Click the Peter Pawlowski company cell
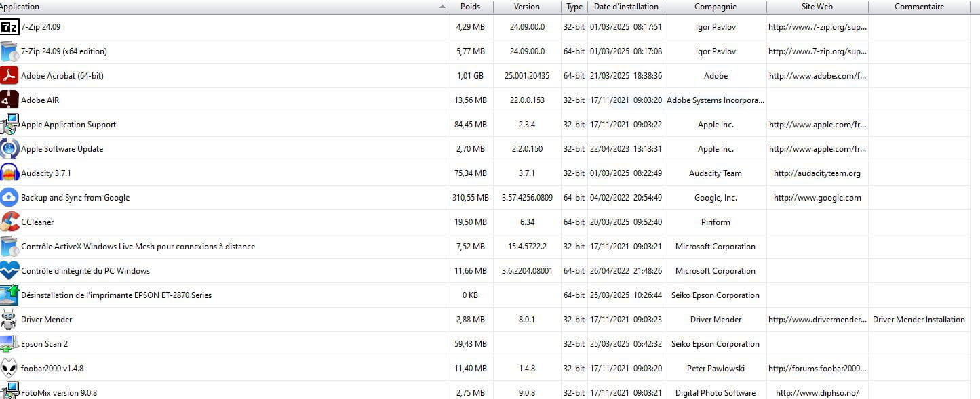The width and height of the screenshot is (980, 399). click(x=716, y=369)
